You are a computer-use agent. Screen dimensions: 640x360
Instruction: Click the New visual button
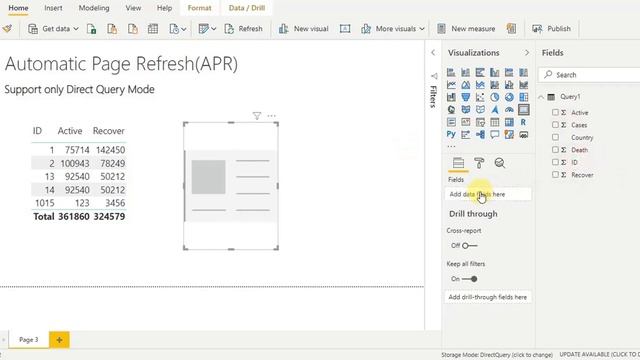[303, 29]
